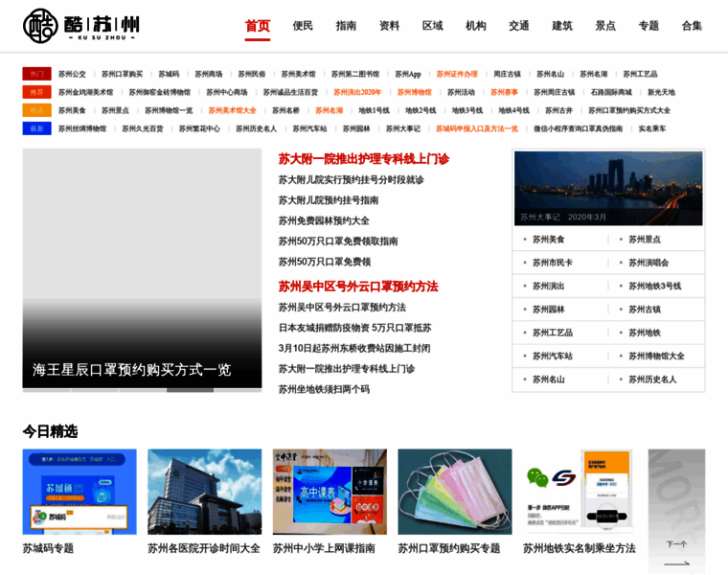Click the blue 最新 category tag

pos(36,128)
